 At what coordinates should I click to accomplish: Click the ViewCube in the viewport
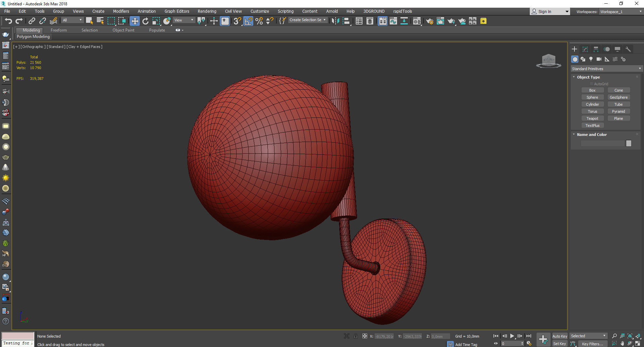[549, 61]
